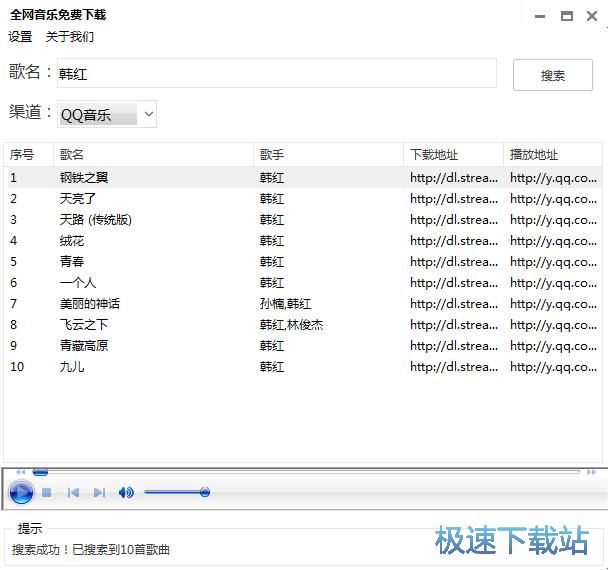Click the 歌名 column header

click(x=72, y=155)
